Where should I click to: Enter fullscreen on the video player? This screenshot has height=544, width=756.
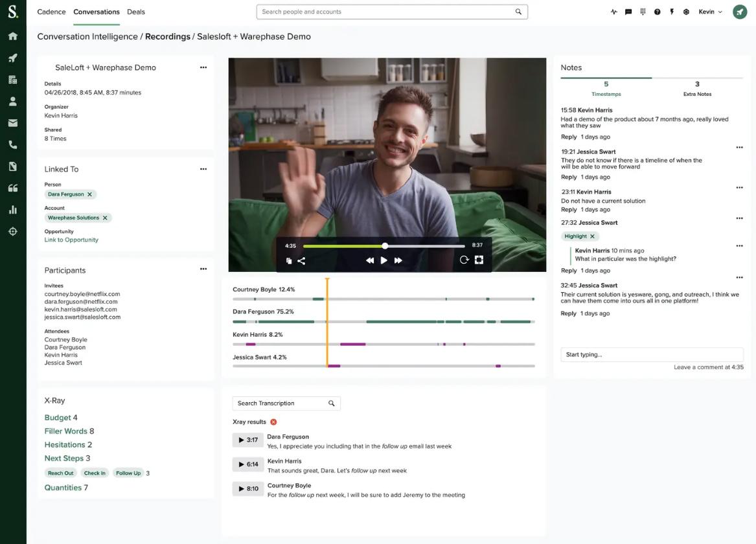tap(479, 260)
